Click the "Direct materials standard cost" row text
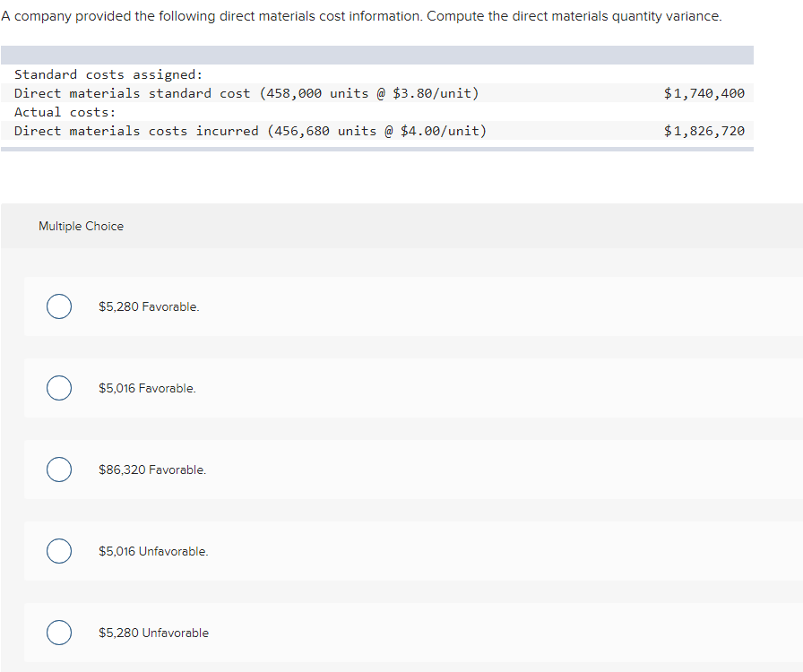The height and width of the screenshot is (672, 803). click(x=246, y=93)
